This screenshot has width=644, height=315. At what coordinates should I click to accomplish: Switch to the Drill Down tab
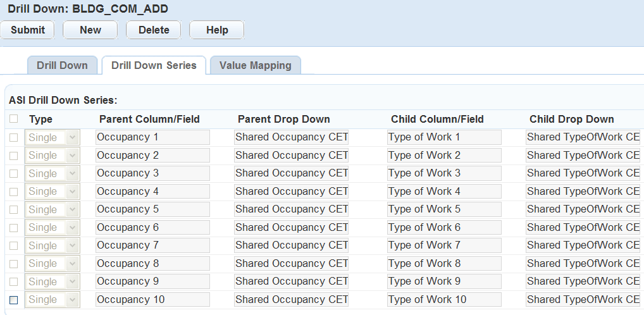(62, 65)
